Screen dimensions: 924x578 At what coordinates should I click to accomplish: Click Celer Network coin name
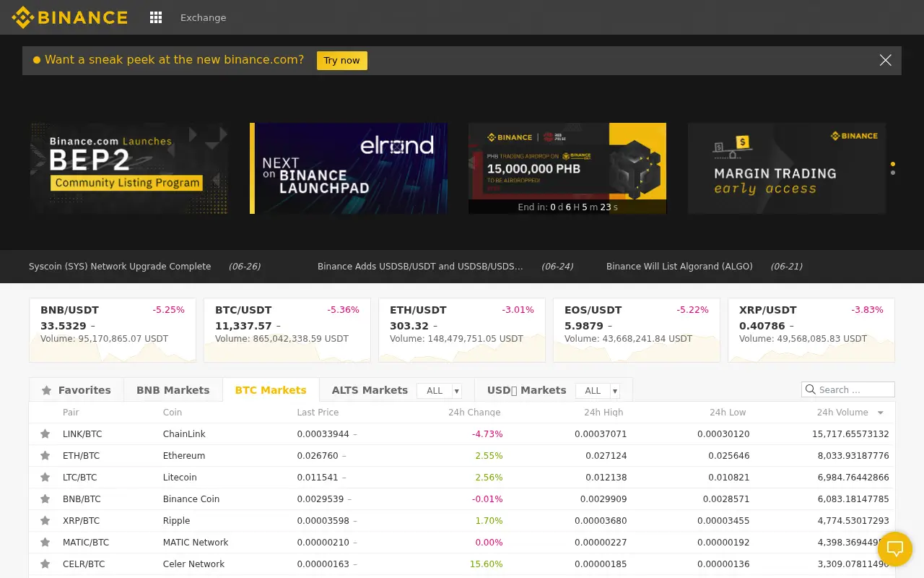pos(193,564)
